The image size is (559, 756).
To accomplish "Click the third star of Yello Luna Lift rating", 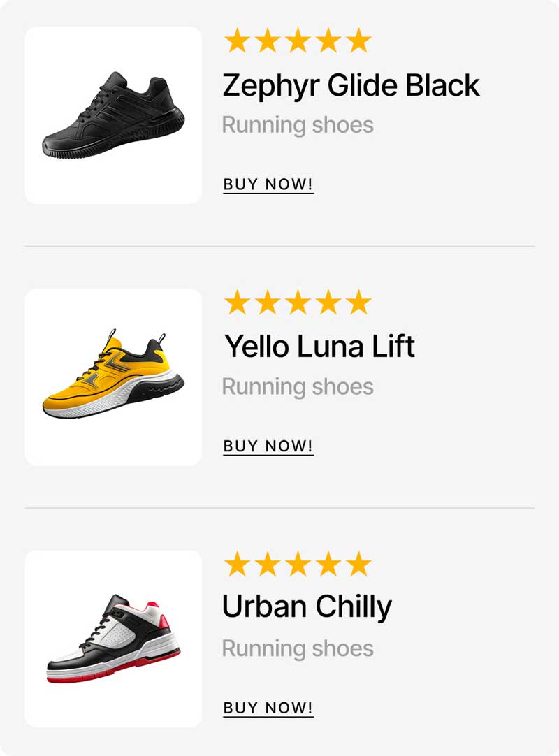I will [298, 302].
